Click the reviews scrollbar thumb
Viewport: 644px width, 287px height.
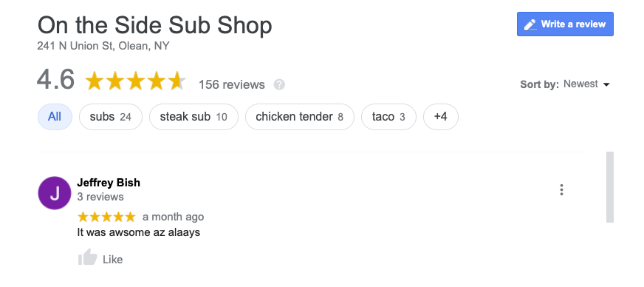point(610,187)
